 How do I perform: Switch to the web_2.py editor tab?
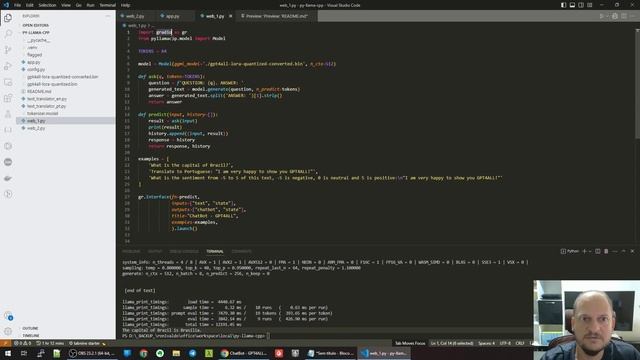click(x=135, y=16)
